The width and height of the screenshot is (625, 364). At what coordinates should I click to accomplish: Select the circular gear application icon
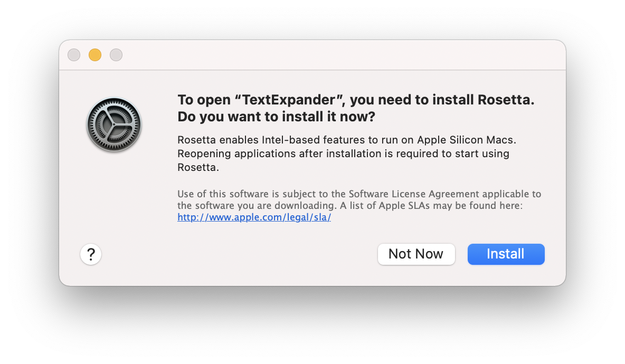(x=113, y=124)
